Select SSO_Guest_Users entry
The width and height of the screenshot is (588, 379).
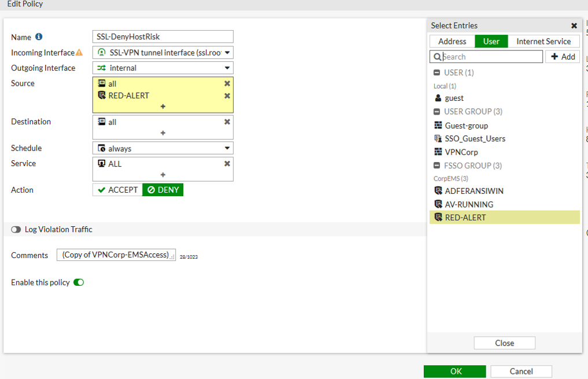click(504, 138)
